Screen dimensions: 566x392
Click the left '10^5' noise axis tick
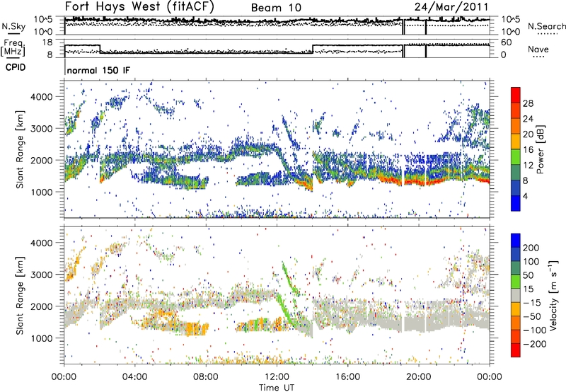tap(43, 20)
